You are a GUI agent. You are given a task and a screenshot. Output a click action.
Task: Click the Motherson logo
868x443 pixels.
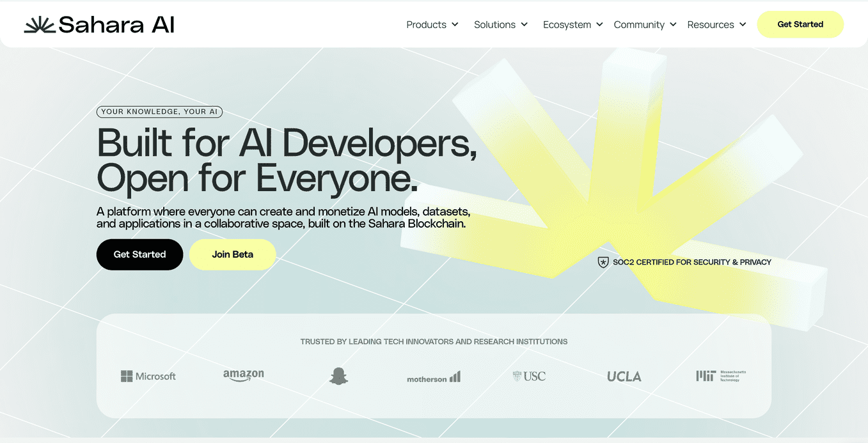click(433, 378)
